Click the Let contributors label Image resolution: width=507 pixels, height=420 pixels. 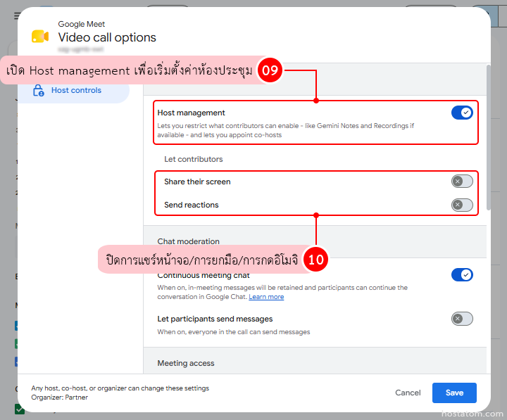pyautogui.click(x=194, y=159)
